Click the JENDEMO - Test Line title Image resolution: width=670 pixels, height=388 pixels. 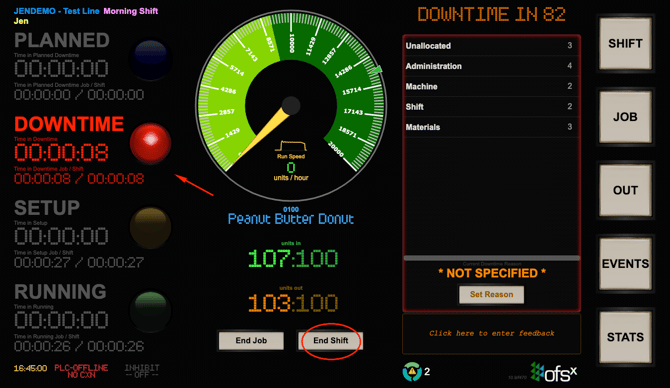coord(56,11)
